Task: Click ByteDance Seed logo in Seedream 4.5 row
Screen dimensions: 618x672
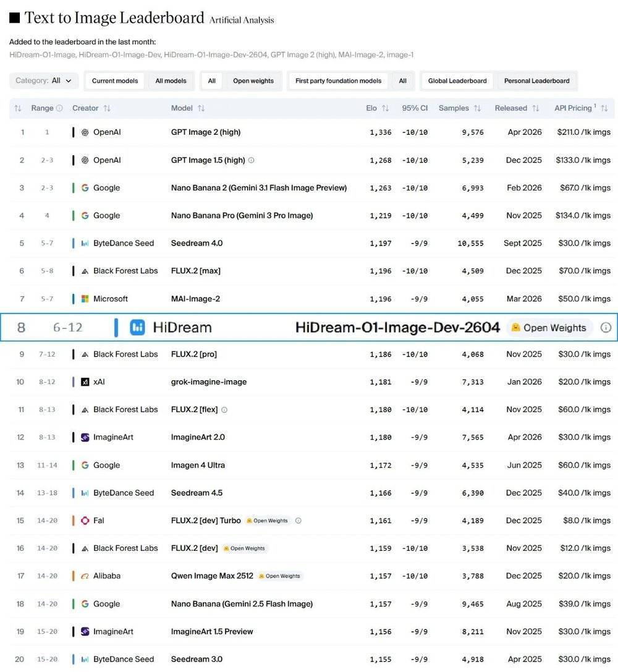Action: [85, 493]
